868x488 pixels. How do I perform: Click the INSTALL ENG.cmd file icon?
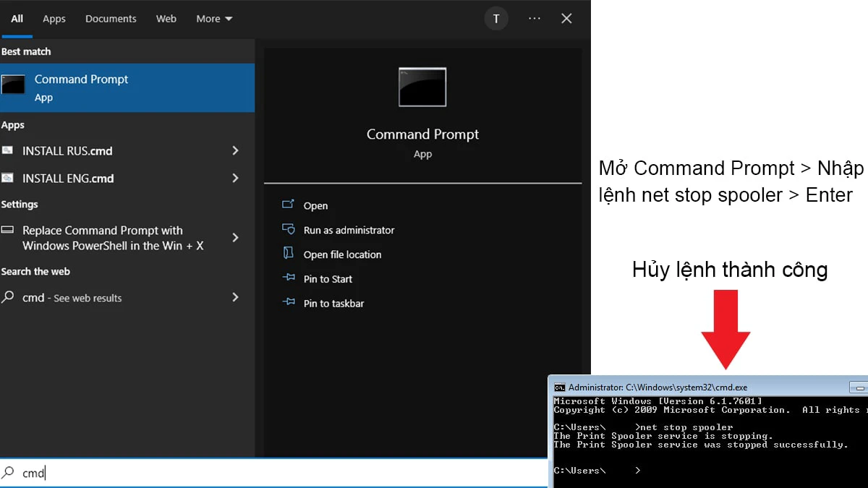8,178
